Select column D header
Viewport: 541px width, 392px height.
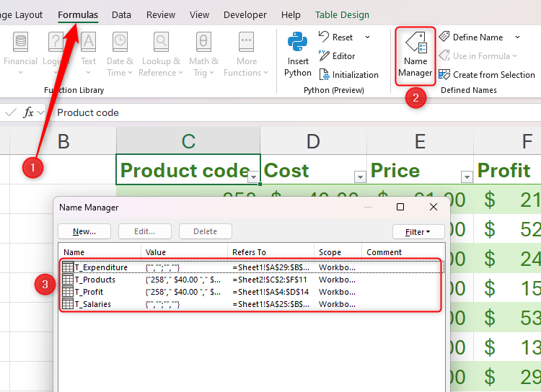(x=313, y=141)
